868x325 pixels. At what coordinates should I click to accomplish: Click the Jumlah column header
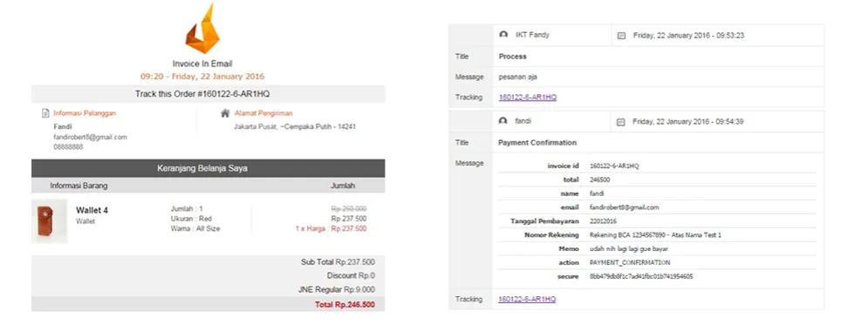[343, 186]
